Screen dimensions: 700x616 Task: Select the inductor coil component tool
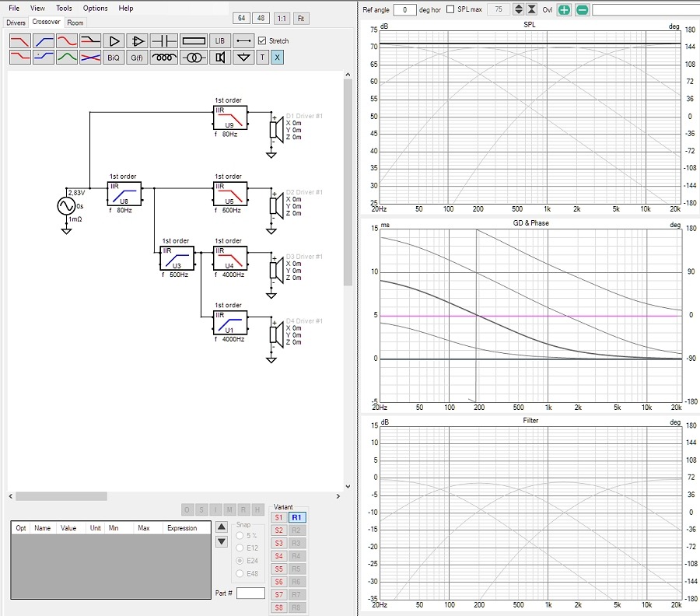coord(164,57)
